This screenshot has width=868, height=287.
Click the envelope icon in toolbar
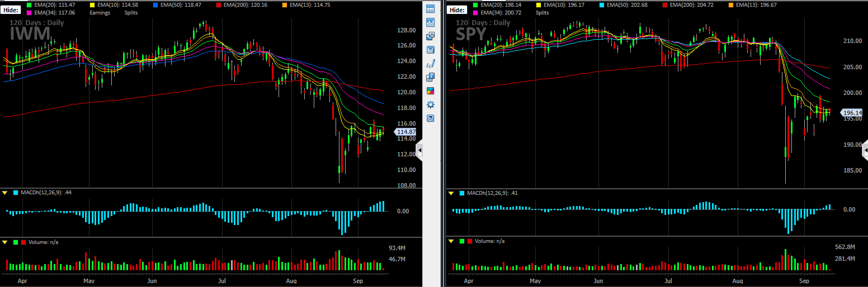pyautogui.click(x=431, y=50)
